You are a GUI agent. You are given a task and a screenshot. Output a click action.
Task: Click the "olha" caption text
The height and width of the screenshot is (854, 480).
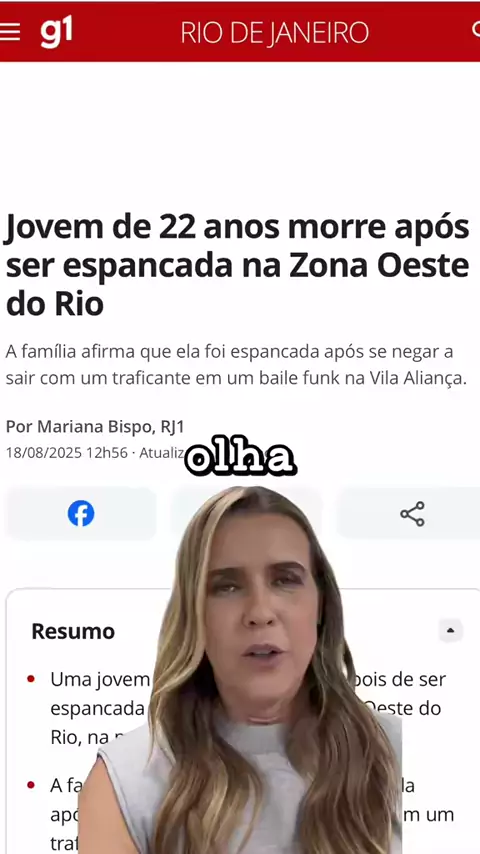240,460
